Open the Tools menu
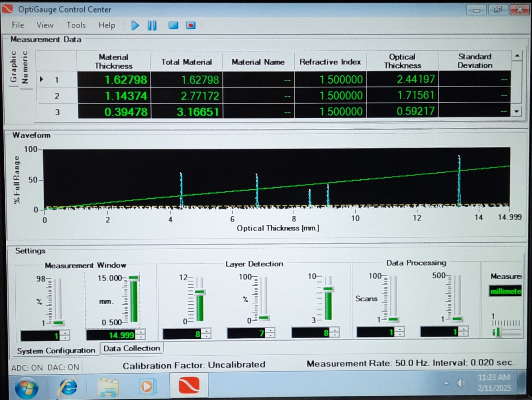This screenshot has width=532, height=400. (76, 25)
